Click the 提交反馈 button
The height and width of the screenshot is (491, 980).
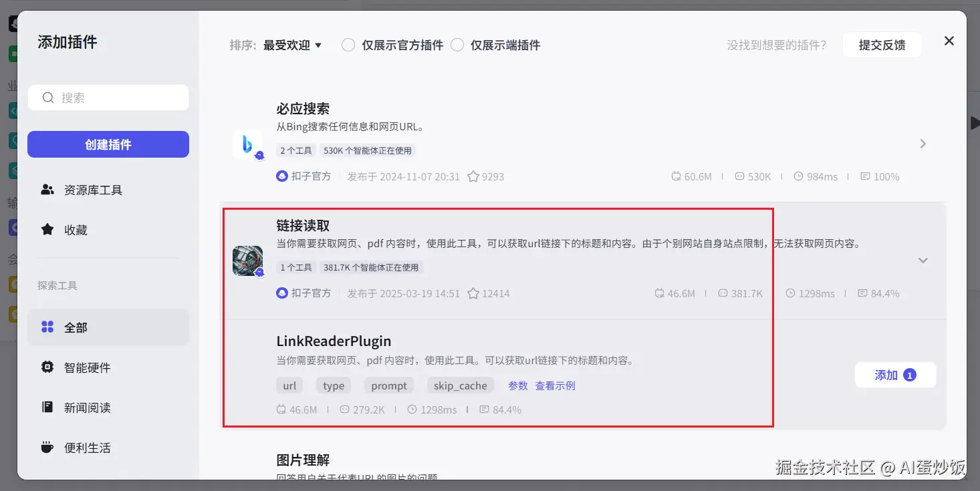coord(882,45)
